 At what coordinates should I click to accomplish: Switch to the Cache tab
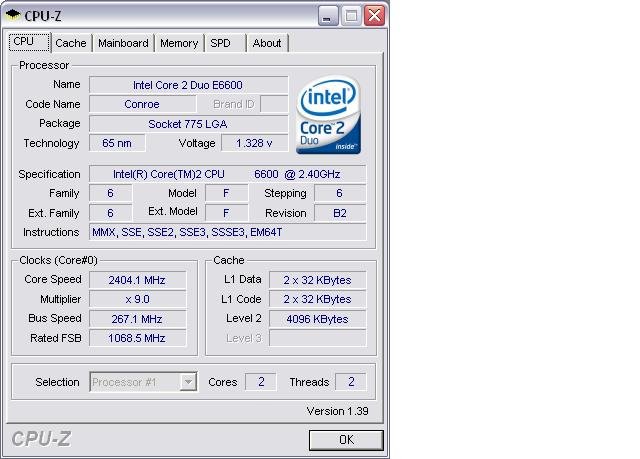(70, 43)
